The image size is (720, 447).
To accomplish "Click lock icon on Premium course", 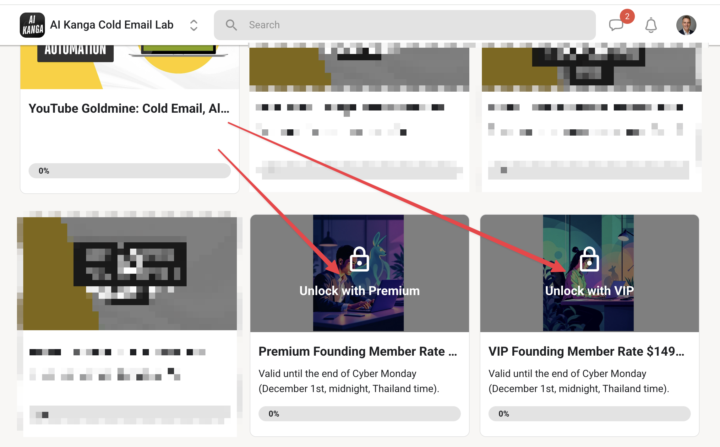I will 359,260.
